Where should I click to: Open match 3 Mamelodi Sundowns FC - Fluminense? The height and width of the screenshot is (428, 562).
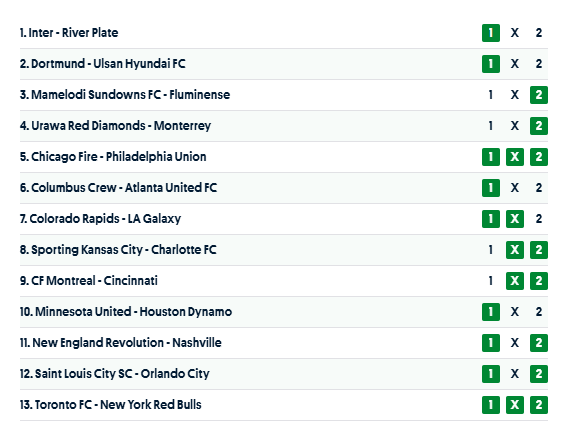(125, 95)
